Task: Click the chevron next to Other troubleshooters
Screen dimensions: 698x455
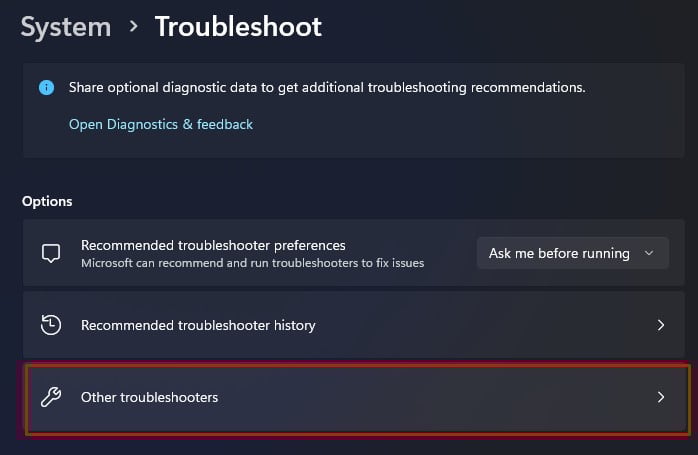Action: (661, 397)
